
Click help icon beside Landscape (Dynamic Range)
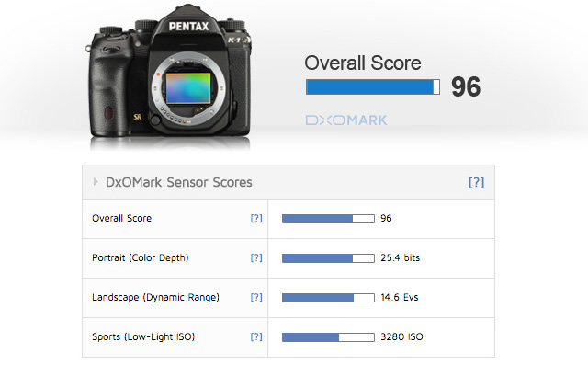(256, 298)
